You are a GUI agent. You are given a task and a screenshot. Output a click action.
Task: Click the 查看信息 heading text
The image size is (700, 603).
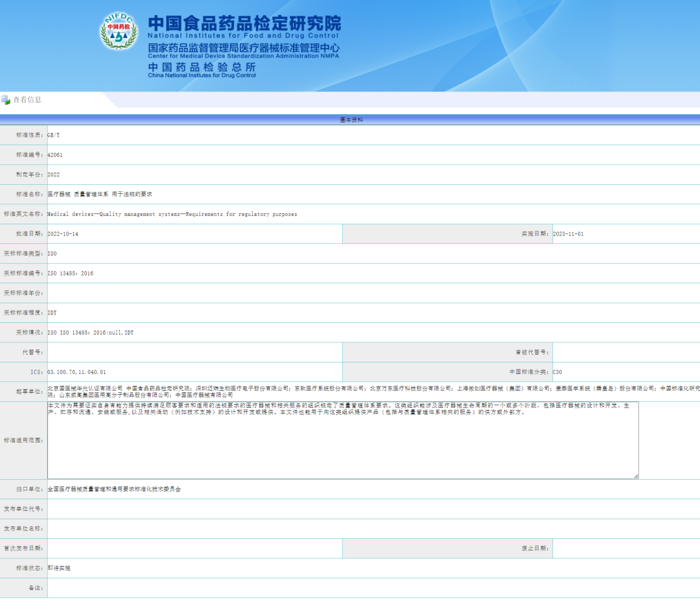tap(27, 100)
